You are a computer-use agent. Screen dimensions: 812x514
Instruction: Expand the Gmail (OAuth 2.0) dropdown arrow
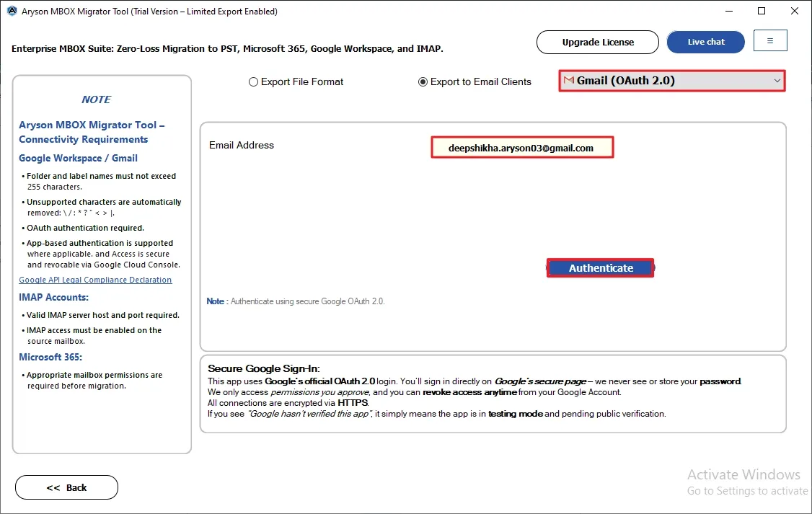[777, 81]
